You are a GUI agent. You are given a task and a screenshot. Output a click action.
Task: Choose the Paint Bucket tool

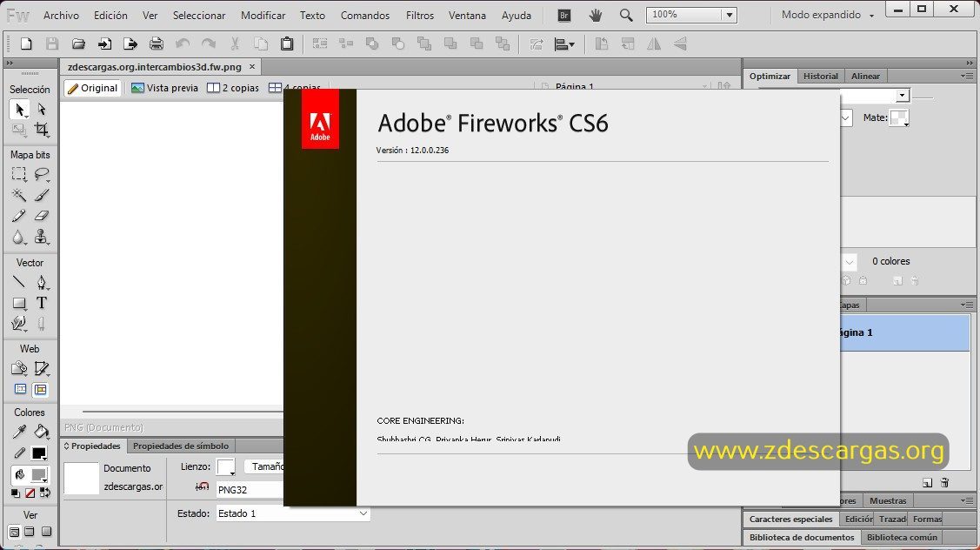[x=42, y=432]
